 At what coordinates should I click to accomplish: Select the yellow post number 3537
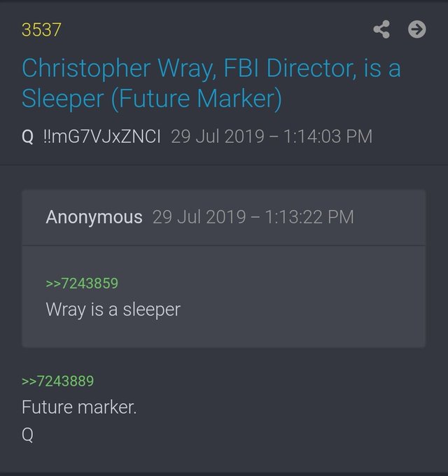click(41, 29)
